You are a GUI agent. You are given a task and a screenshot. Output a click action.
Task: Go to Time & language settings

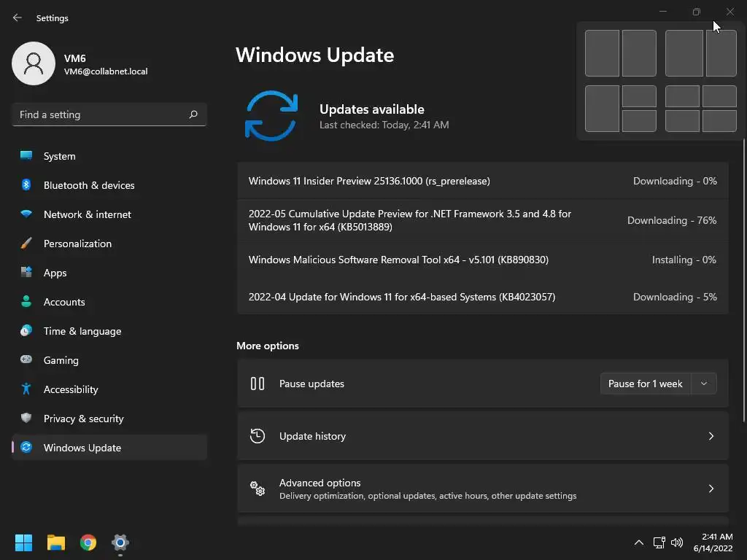(109, 331)
